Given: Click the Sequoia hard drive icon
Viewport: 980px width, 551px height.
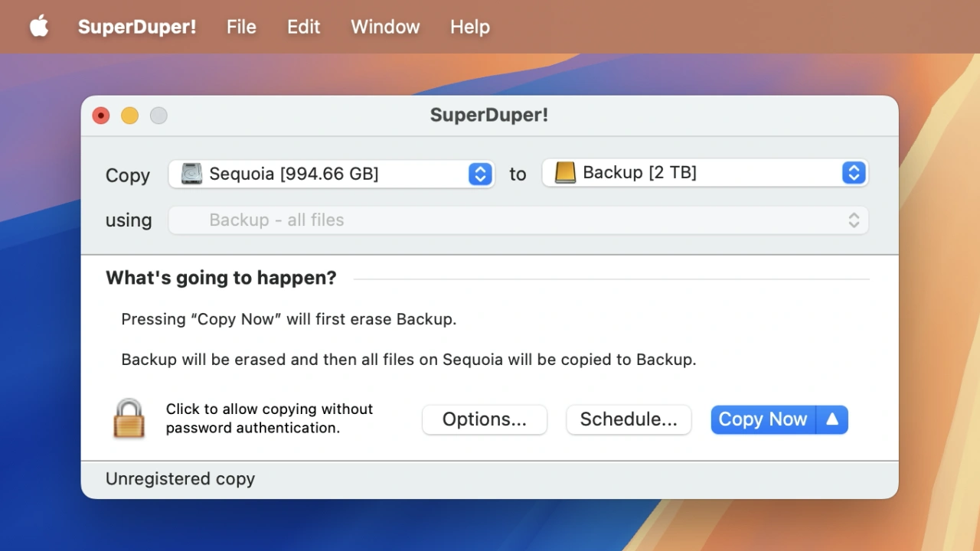Looking at the screenshot, I should pos(191,174).
